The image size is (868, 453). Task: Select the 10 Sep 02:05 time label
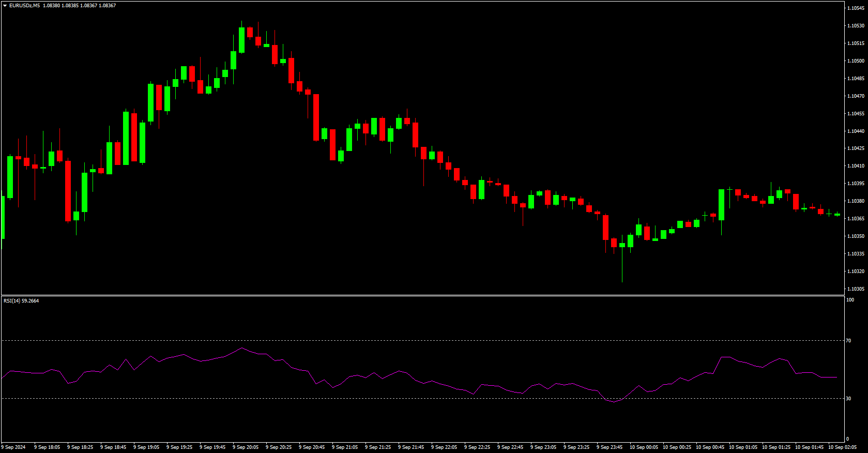[x=843, y=447]
